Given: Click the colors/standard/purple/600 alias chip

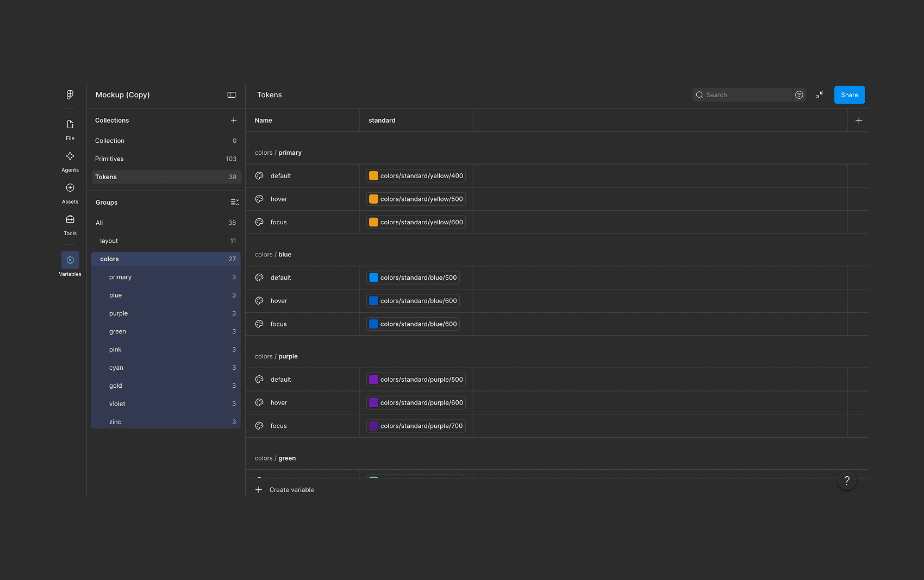Looking at the screenshot, I should [416, 402].
